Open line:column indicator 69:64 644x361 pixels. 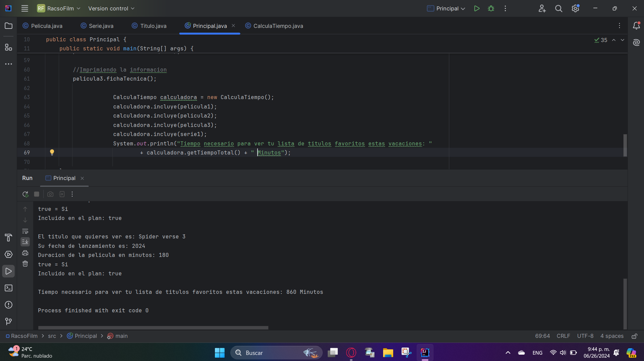pos(542,336)
